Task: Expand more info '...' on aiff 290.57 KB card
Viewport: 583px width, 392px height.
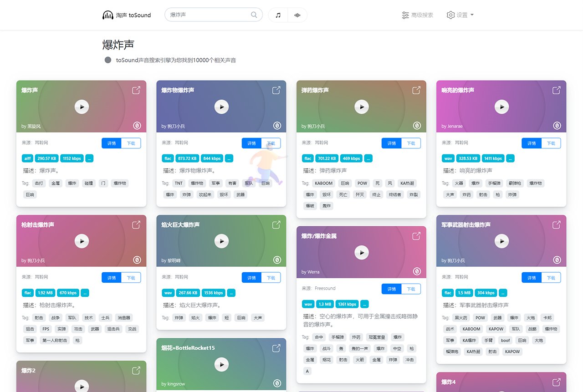Action: (x=89, y=158)
